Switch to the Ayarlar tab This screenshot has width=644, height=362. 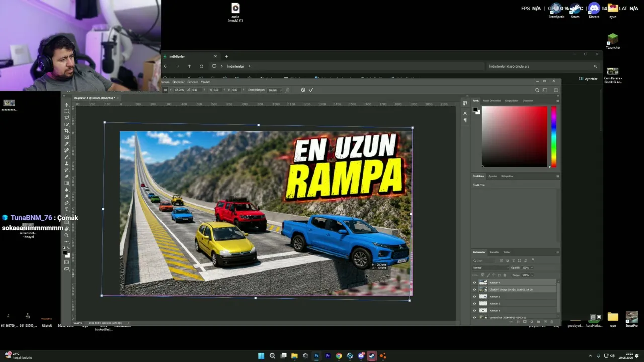tap(492, 176)
